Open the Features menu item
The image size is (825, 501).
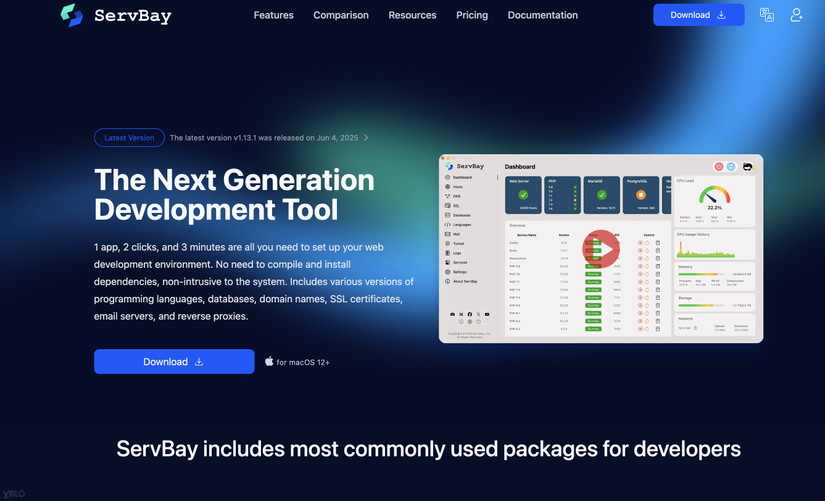pos(274,15)
